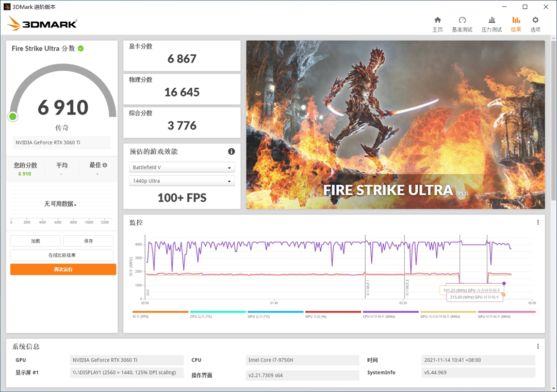Go to the 主页 home icon
557x392 pixels.
437,24
